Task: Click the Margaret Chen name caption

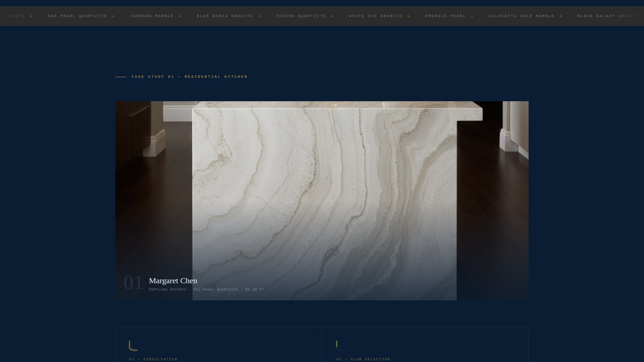Action: coord(173,281)
